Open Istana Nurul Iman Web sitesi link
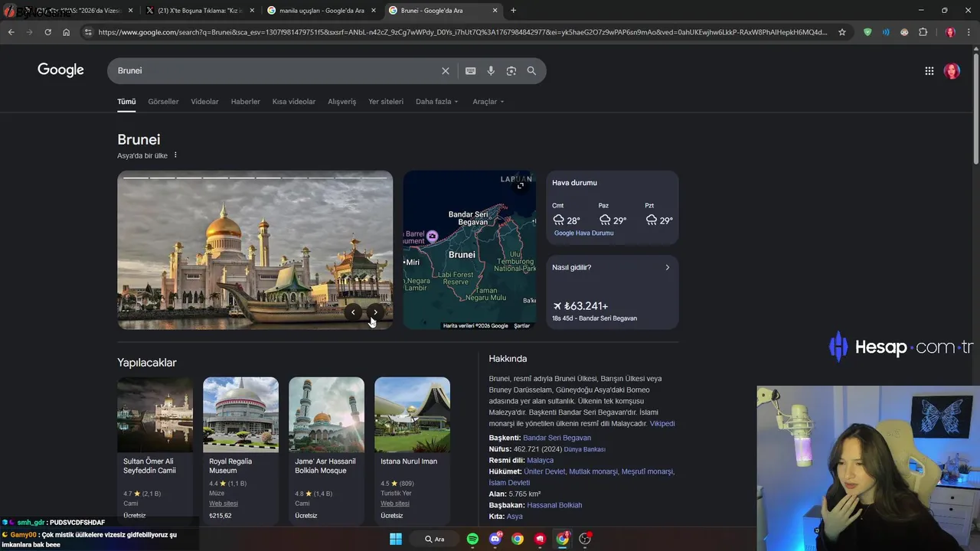The height and width of the screenshot is (551, 980). [x=395, y=504]
